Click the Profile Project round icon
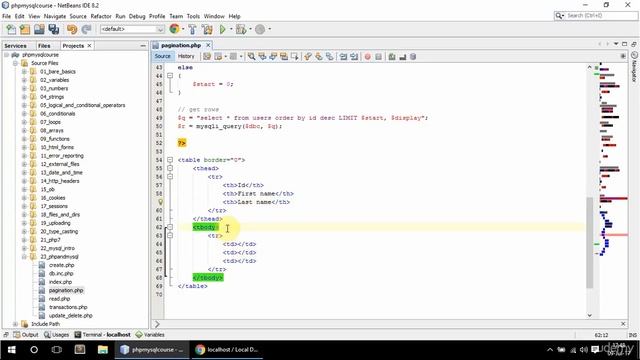The width and height of the screenshot is (640, 360). point(260,29)
